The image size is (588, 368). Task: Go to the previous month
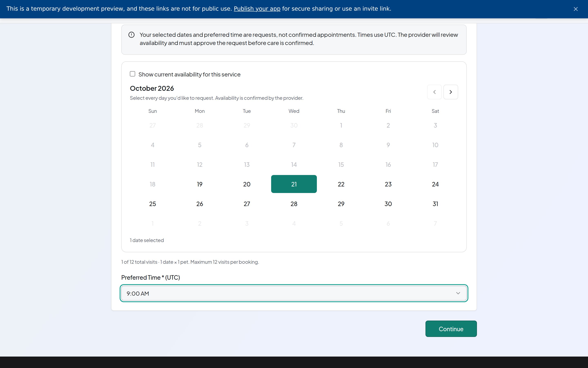tap(434, 92)
